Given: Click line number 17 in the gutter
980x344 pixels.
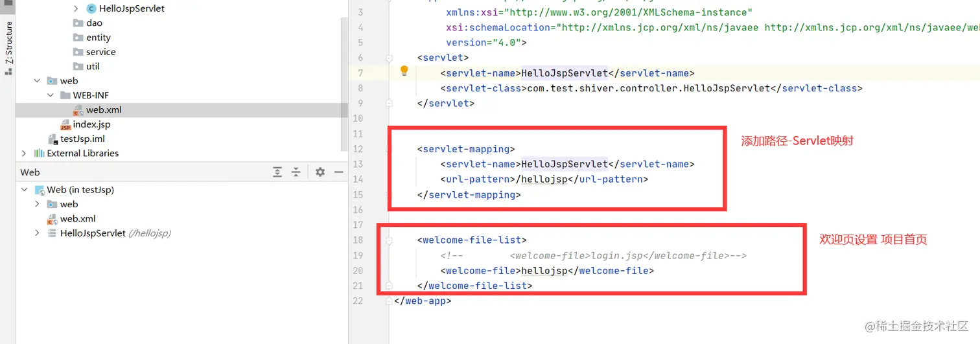Looking at the screenshot, I should click(358, 225).
